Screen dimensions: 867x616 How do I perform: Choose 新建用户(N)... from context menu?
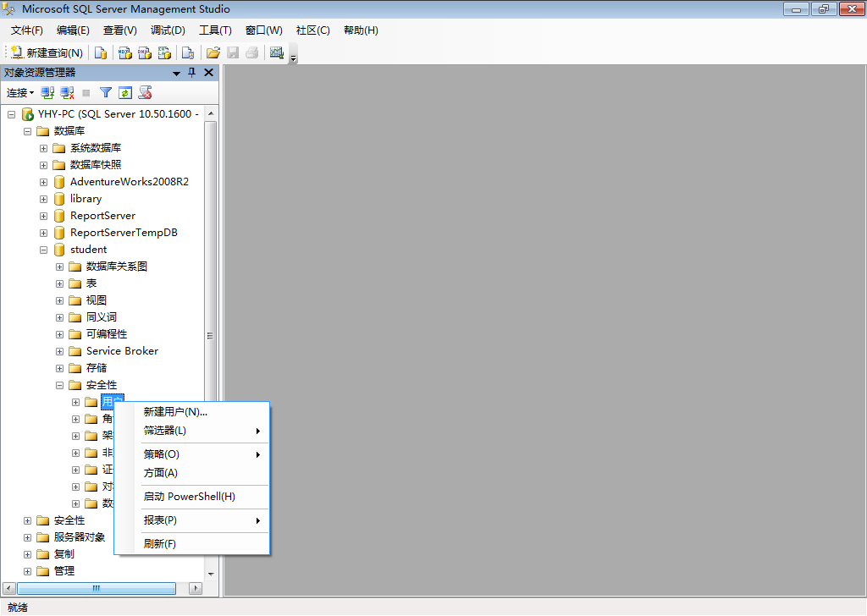pyautogui.click(x=192, y=412)
